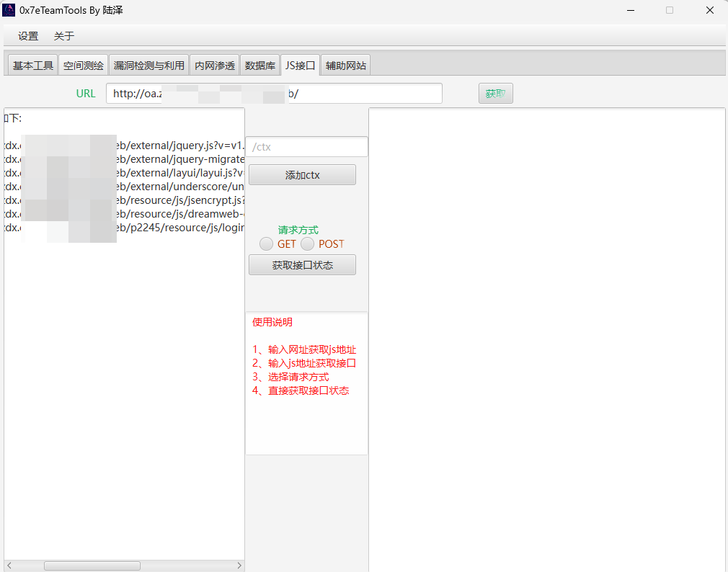Select the POST request method radio
The image size is (728, 572).
pyautogui.click(x=308, y=244)
